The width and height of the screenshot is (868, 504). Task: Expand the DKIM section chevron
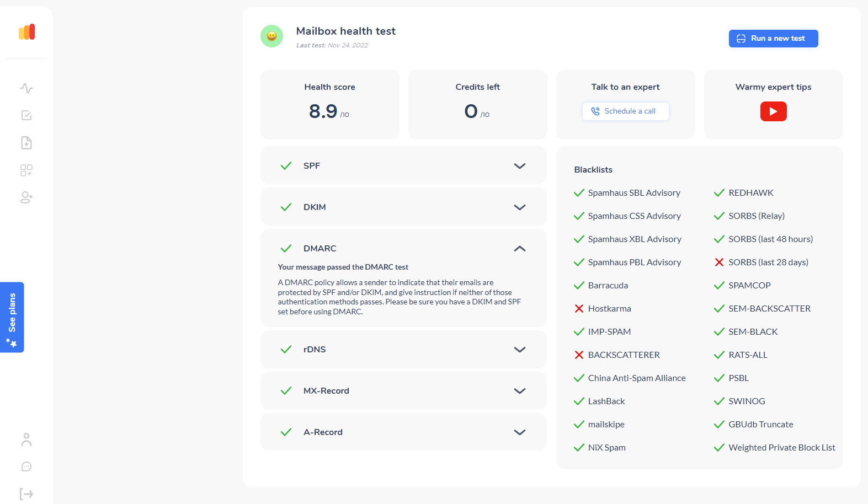click(x=520, y=207)
